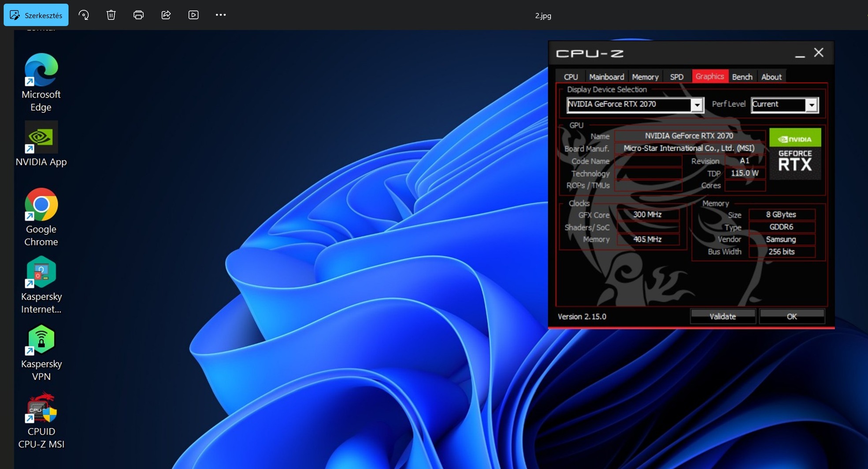This screenshot has height=469, width=868.
Task: Delete the image with the trash icon
Action: coord(111,15)
